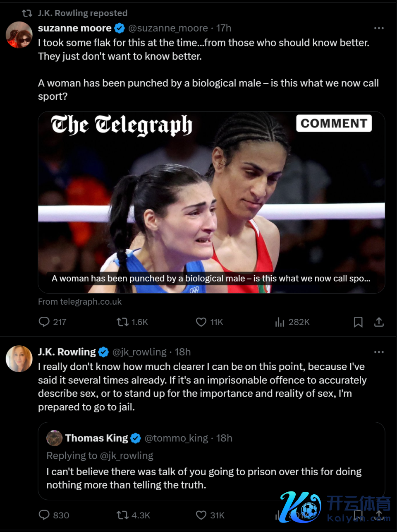Screen dimensions: 397x532
Task: Click the "J.K. Rowling reposted" label
Action: point(83,13)
